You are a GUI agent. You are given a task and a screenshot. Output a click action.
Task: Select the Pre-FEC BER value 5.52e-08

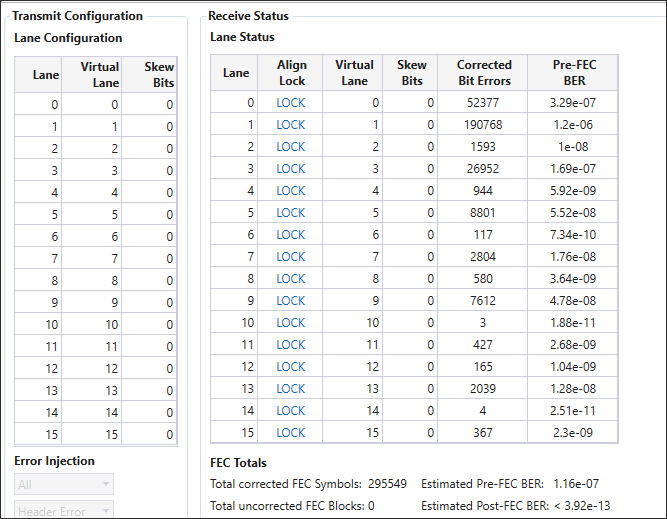click(x=573, y=213)
